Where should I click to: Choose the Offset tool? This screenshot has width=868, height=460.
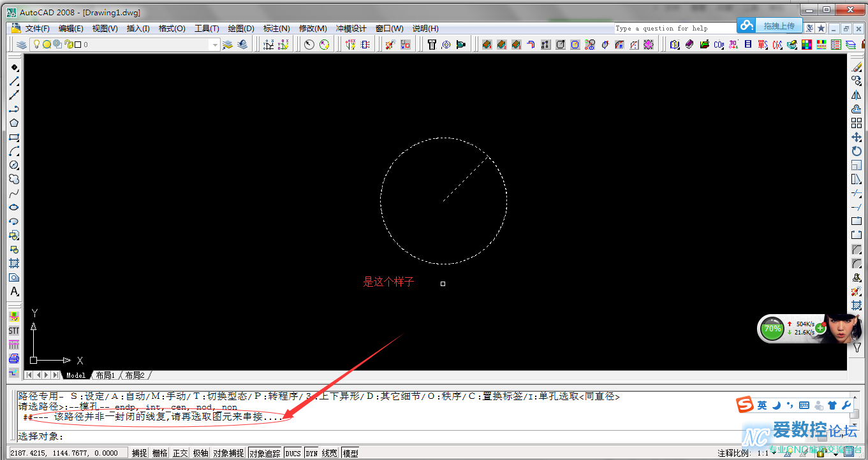coord(857,109)
